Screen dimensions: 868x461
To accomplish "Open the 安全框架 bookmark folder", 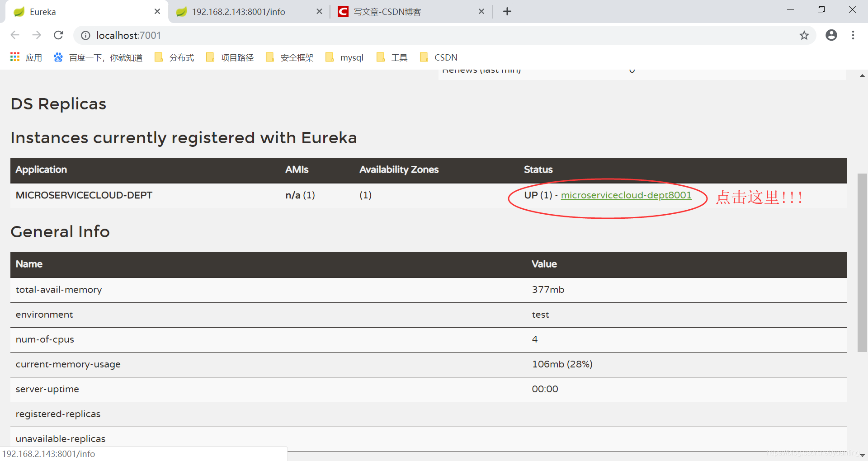I will (x=289, y=57).
